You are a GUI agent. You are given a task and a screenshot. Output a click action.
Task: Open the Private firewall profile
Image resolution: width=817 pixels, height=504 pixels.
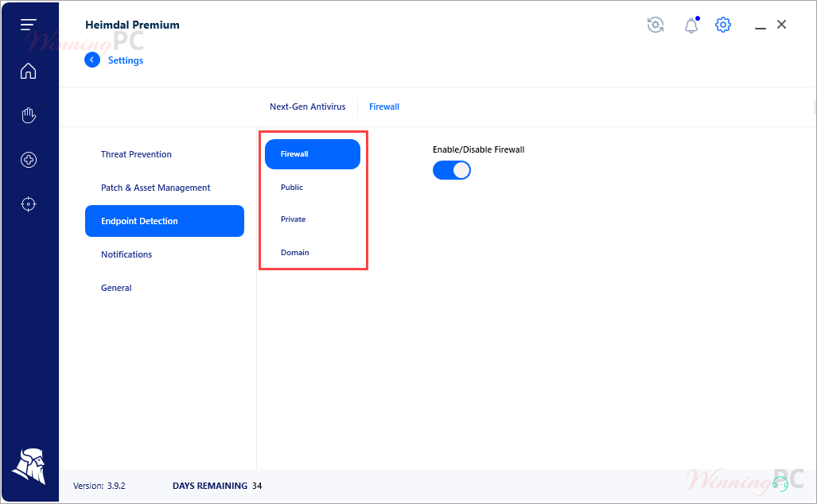tap(294, 219)
